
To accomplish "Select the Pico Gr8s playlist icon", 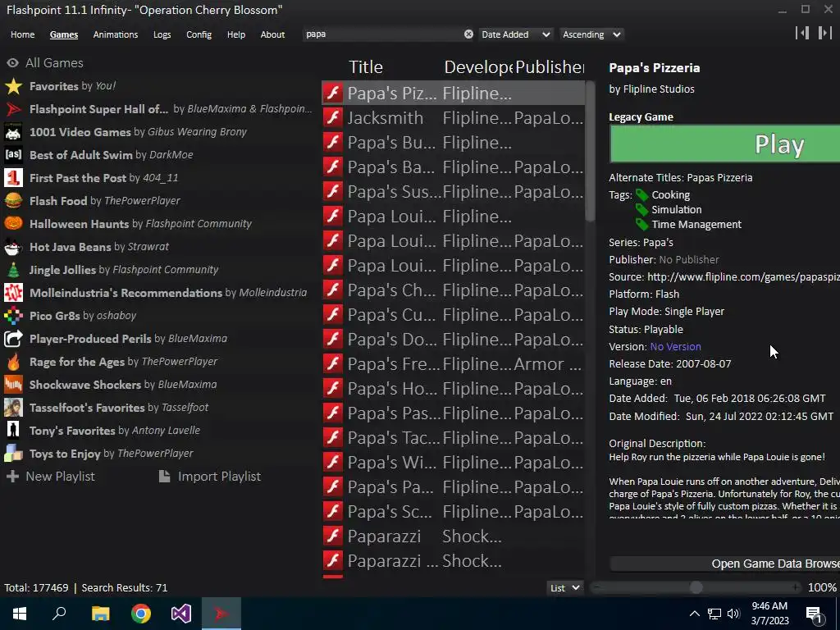I will (13, 316).
